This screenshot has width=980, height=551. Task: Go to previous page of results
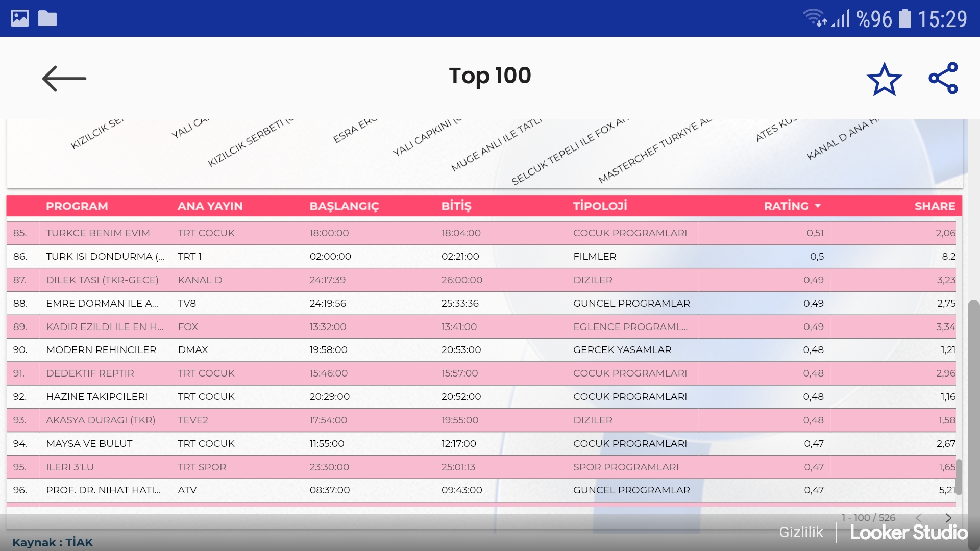point(919,518)
